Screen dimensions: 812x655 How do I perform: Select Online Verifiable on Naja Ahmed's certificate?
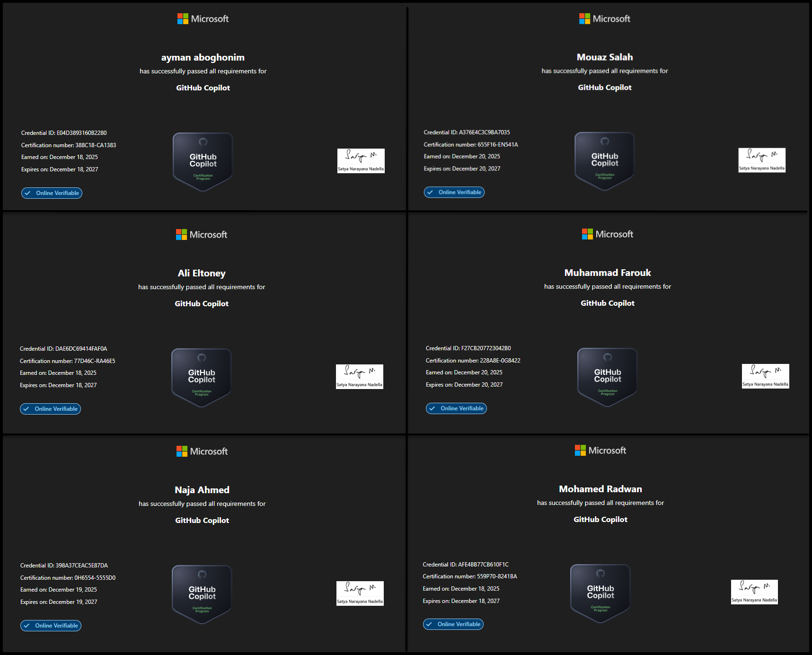51,626
